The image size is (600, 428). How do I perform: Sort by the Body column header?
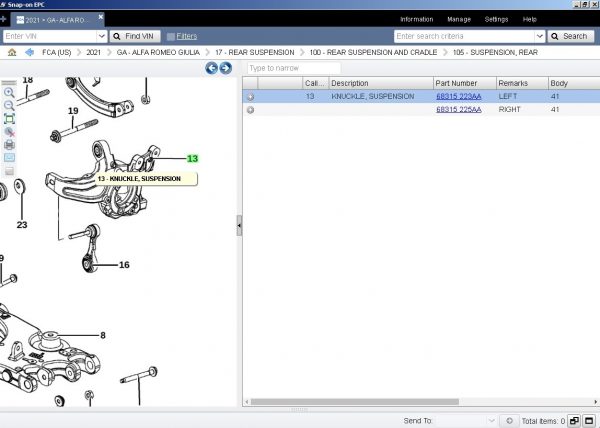(573, 83)
